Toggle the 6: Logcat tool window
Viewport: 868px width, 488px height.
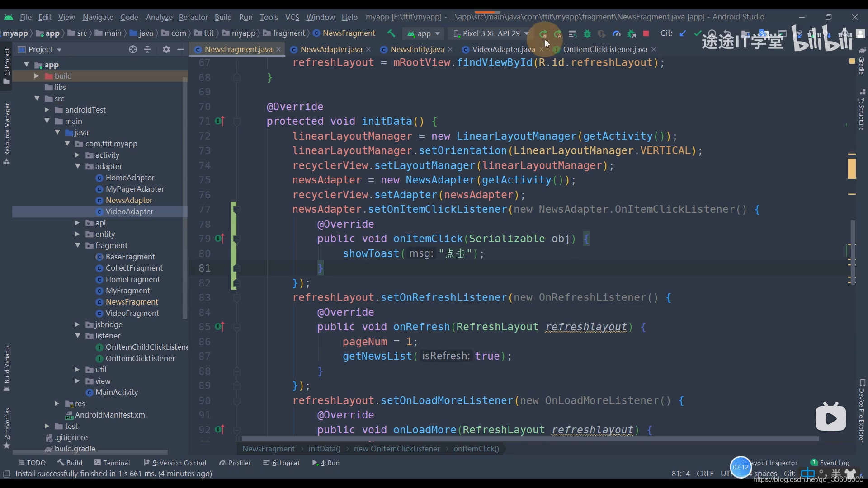(281, 463)
